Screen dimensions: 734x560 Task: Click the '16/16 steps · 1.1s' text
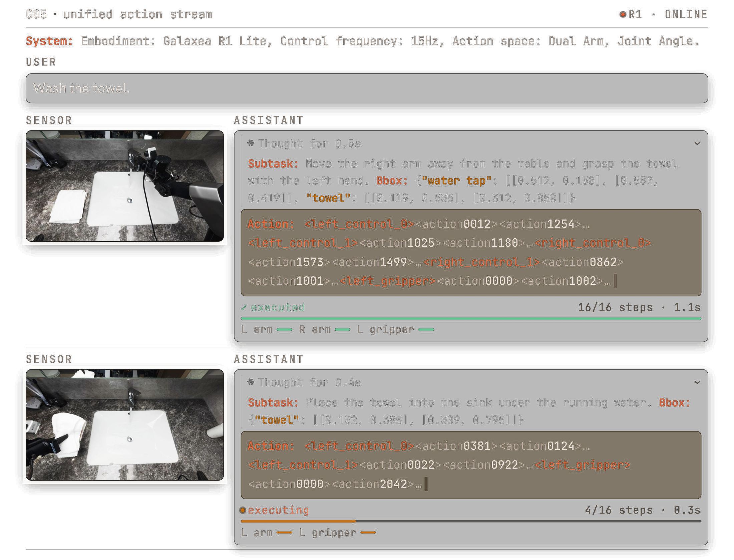click(x=639, y=307)
